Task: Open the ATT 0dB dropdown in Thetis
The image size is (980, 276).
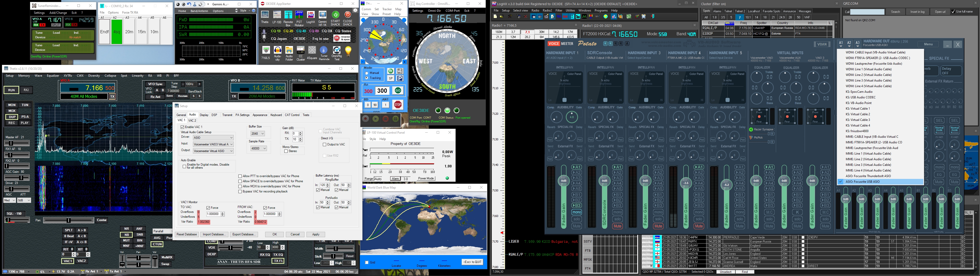Action: tap(24, 200)
